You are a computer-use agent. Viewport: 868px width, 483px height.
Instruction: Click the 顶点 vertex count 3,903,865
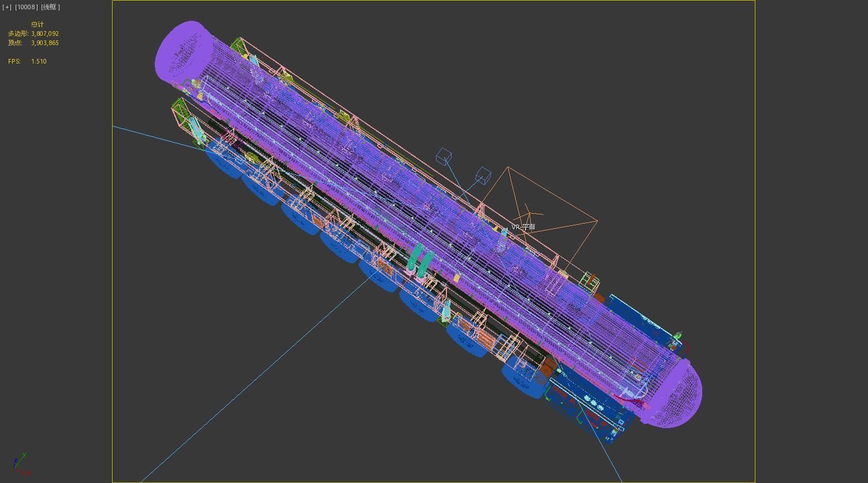pyautogui.click(x=45, y=43)
